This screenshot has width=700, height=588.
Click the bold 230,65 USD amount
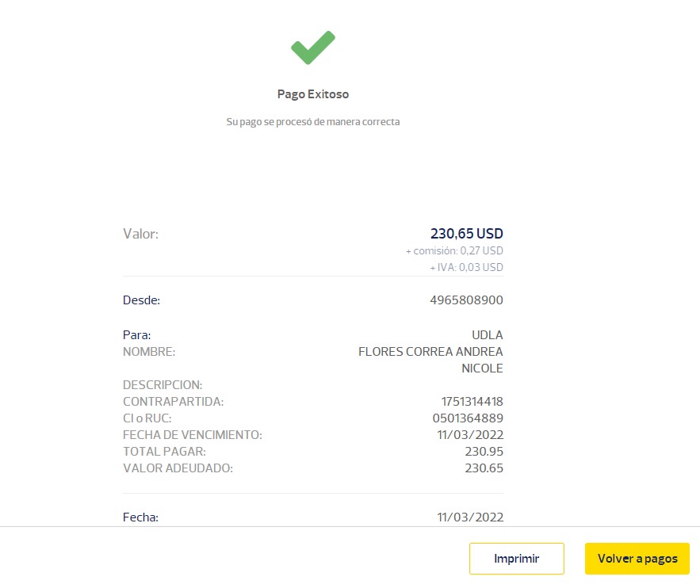(466, 234)
